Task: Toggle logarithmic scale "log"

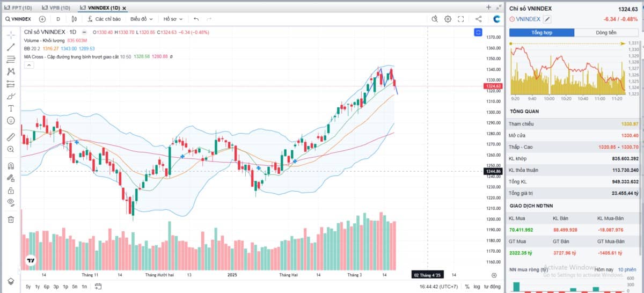Action: 477,287
